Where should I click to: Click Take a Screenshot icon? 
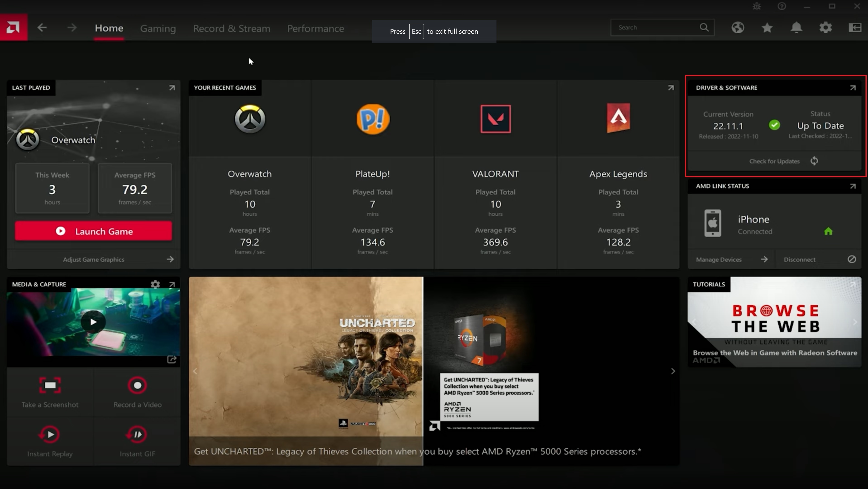click(x=50, y=385)
